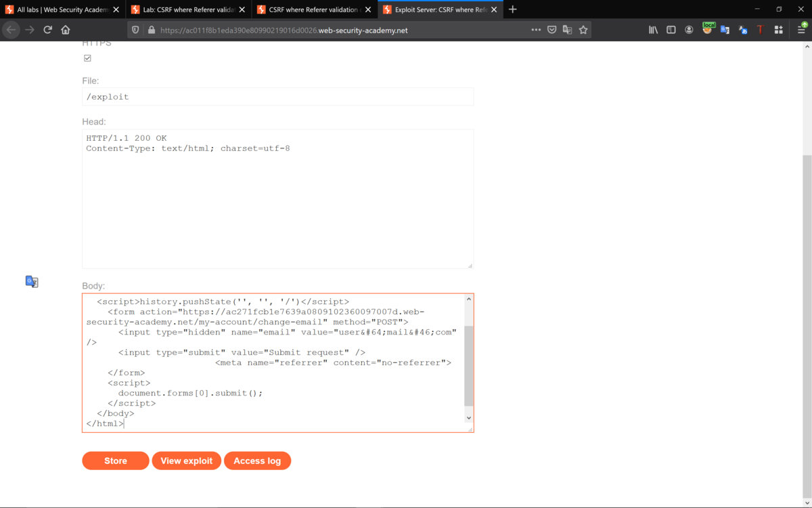Viewport: 812px width, 508px height.
Task: Open the Access log
Action: pyautogui.click(x=257, y=461)
